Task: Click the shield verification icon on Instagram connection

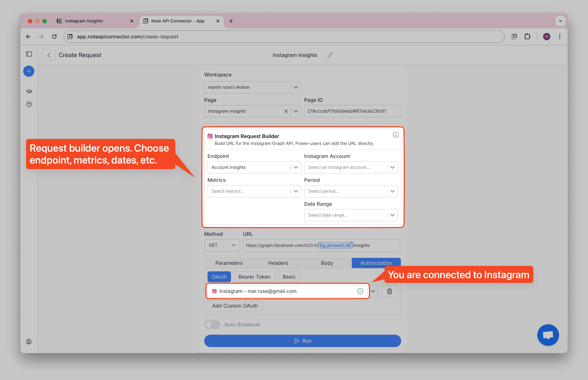Action: (360, 291)
